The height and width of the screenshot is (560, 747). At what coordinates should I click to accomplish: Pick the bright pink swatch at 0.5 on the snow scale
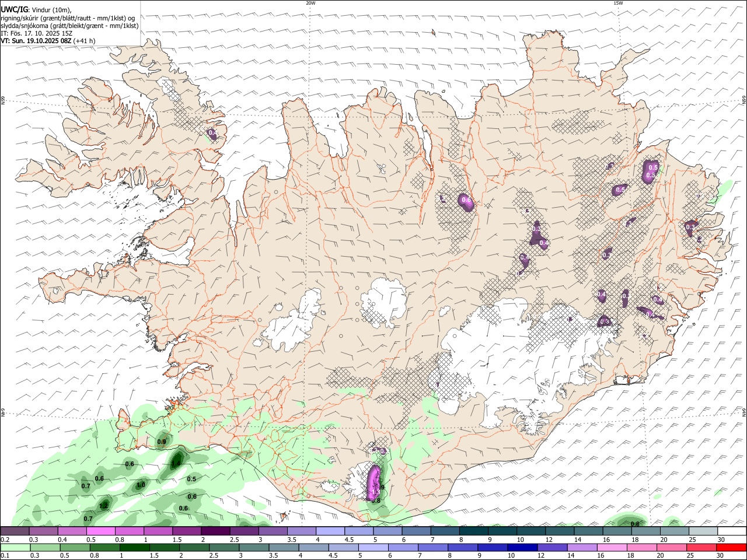coord(100,531)
